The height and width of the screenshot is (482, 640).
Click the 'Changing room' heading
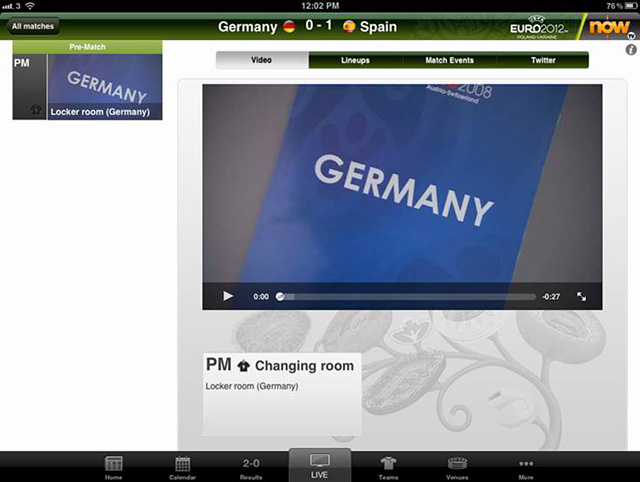[304, 366]
